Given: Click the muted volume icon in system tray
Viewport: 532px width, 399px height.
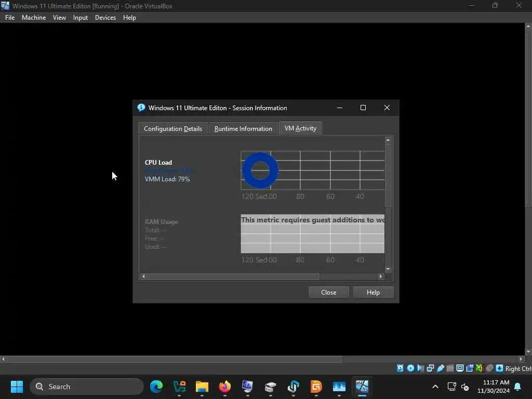Looking at the screenshot, I should [x=465, y=387].
